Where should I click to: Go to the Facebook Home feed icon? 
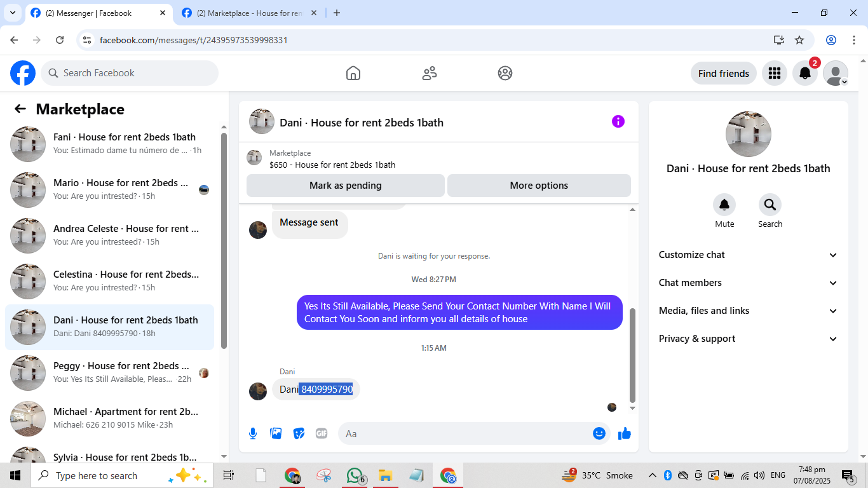(x=353, y=73)
